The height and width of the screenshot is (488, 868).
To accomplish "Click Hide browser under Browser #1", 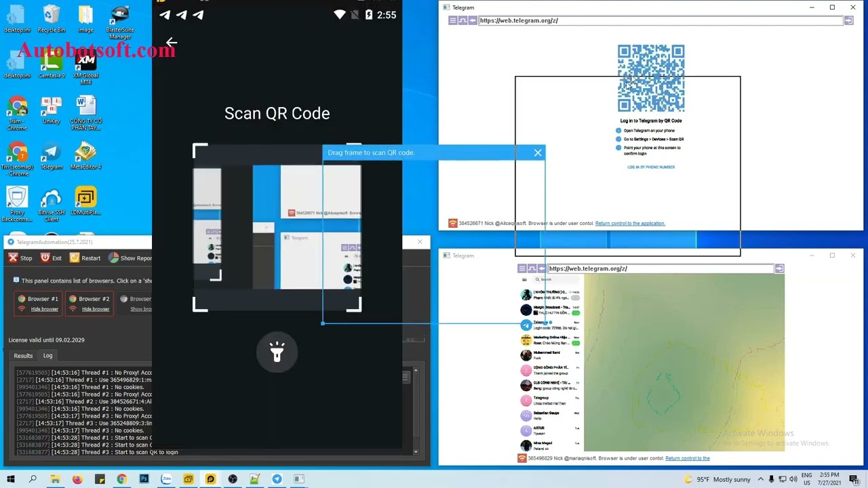I will 45,309.
